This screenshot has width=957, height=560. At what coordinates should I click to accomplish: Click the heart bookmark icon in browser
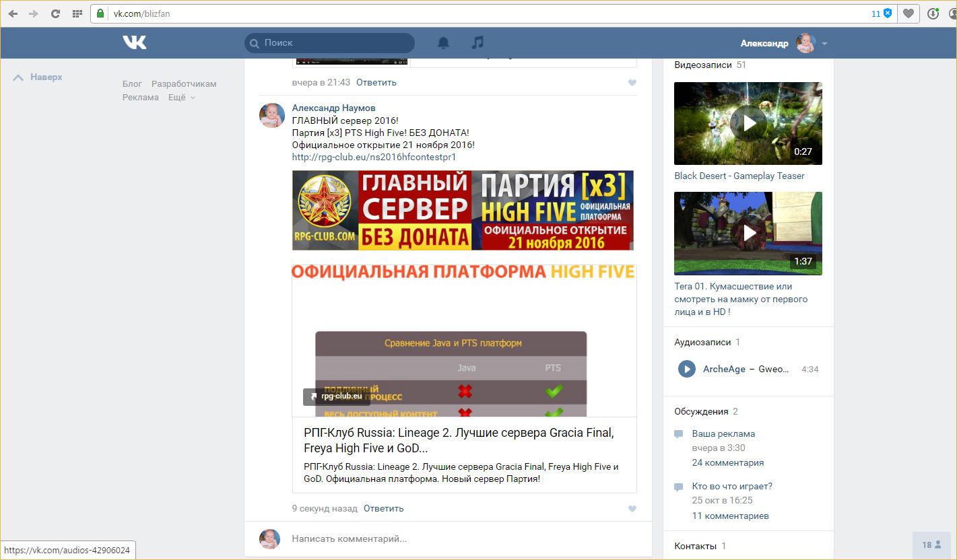click(909, 13)
